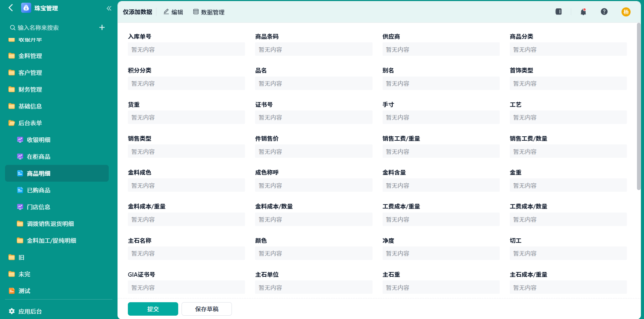Collapse the 后台表单 folder

(57, 123)
